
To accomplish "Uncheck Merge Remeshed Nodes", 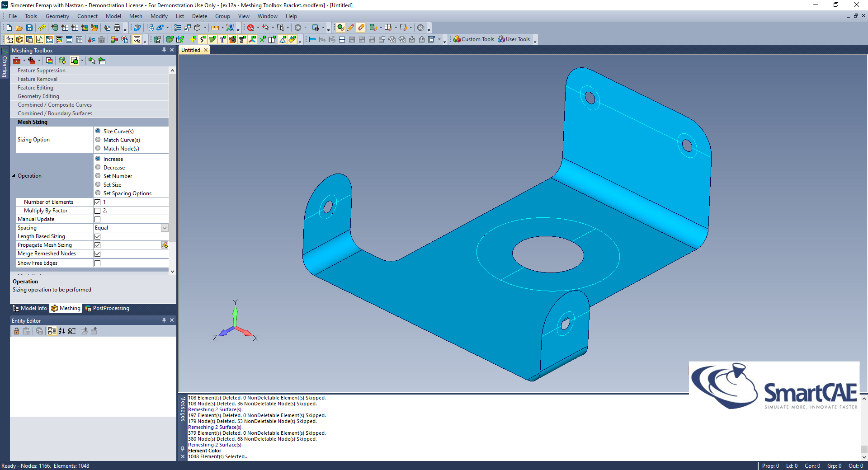I will pyautogui.click(x=97, y=254).
